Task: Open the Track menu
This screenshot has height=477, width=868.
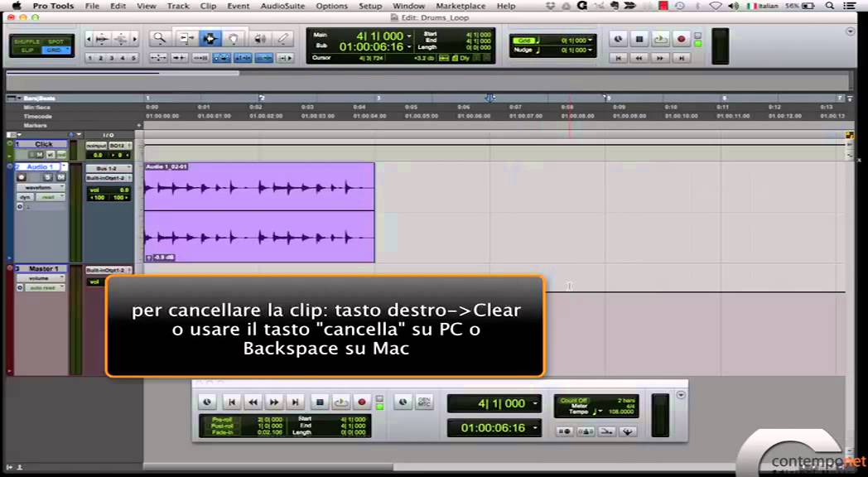Action: point(178,6)
